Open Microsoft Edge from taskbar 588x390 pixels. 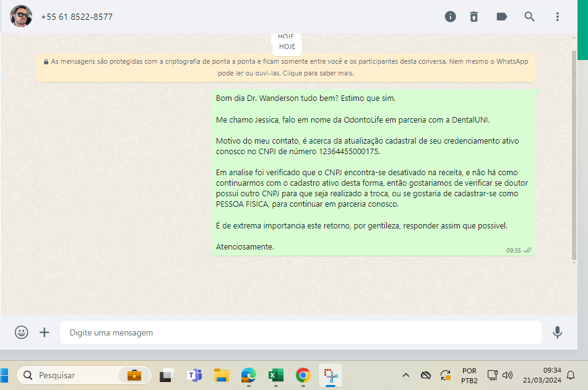249,375
